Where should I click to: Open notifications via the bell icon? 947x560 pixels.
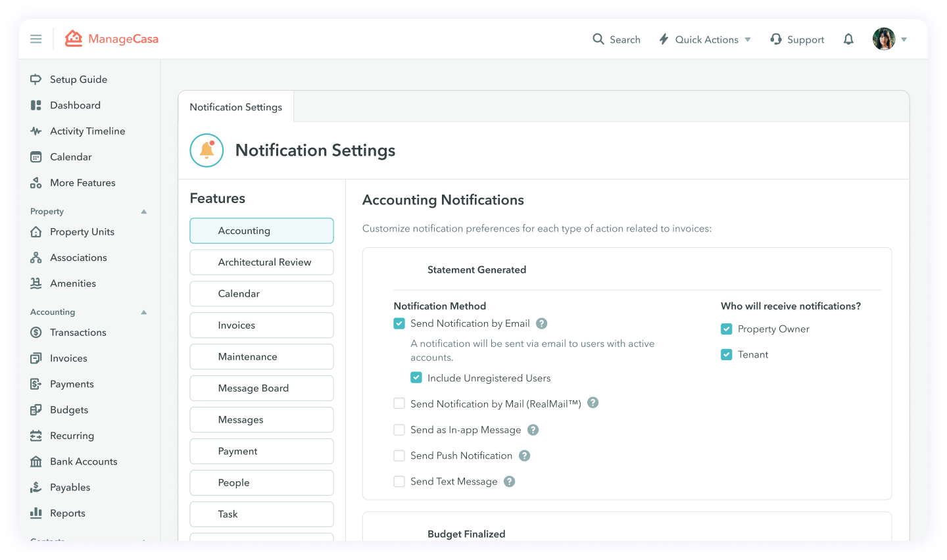[x=848, y=39]
